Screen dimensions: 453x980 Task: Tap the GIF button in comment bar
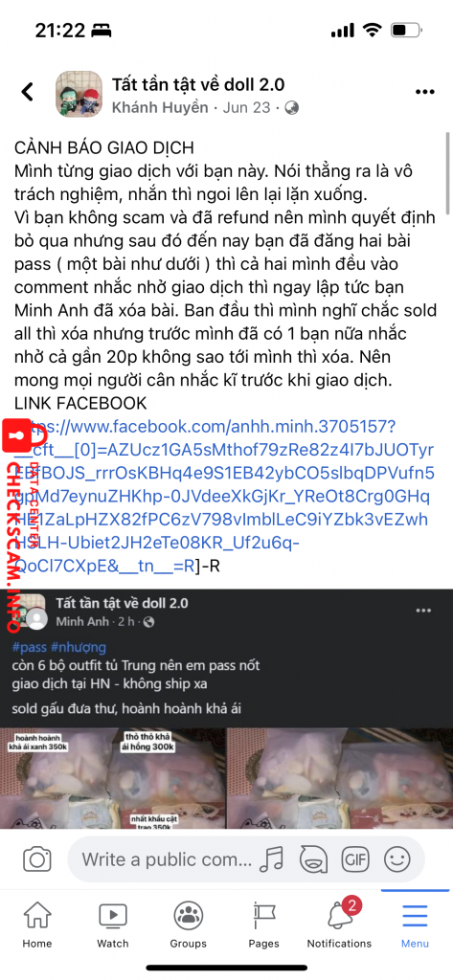[x=354, y=859]
